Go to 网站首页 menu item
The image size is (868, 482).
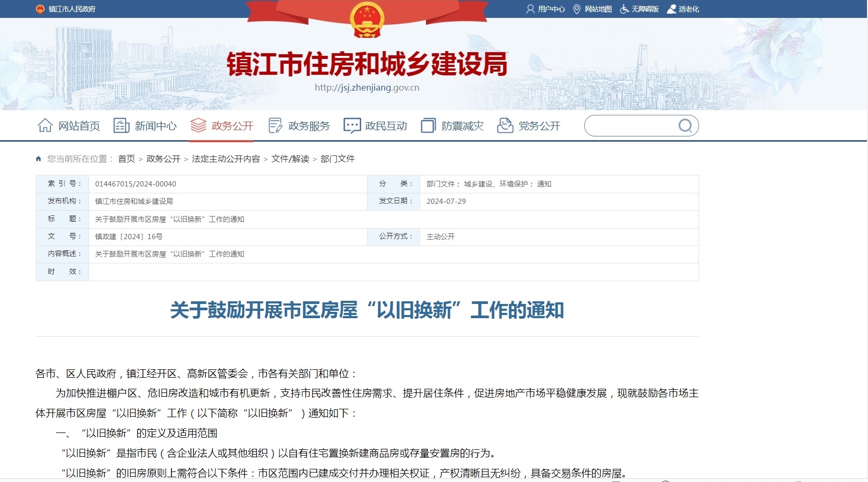pyautogui.click(x=79, y=126)
